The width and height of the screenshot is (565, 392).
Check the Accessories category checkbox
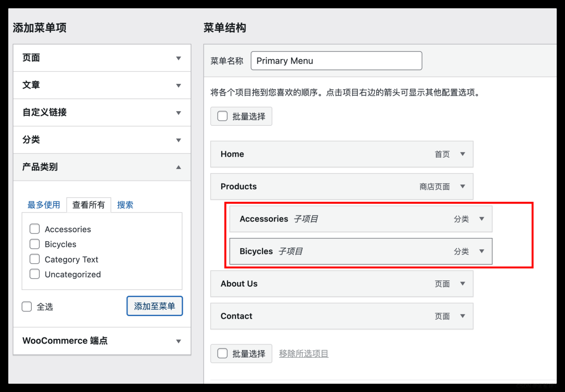point(34,229)
